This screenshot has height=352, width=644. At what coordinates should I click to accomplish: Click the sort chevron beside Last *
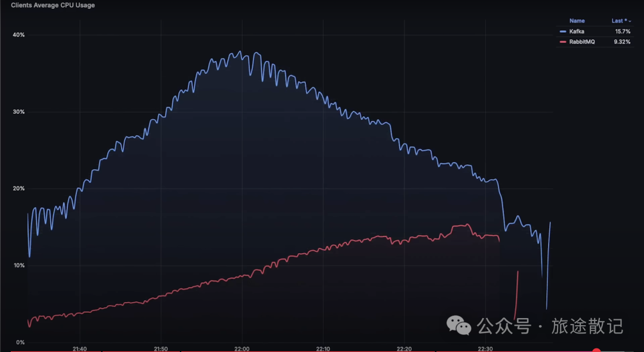tap(630, 21)
